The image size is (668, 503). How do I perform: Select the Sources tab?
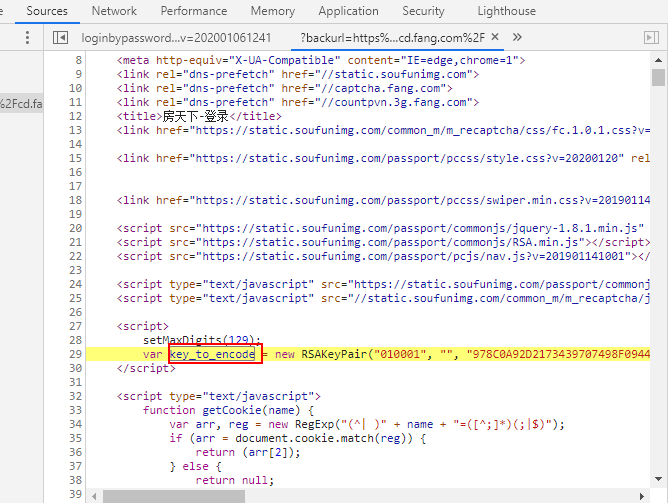[x=47, y=11]
